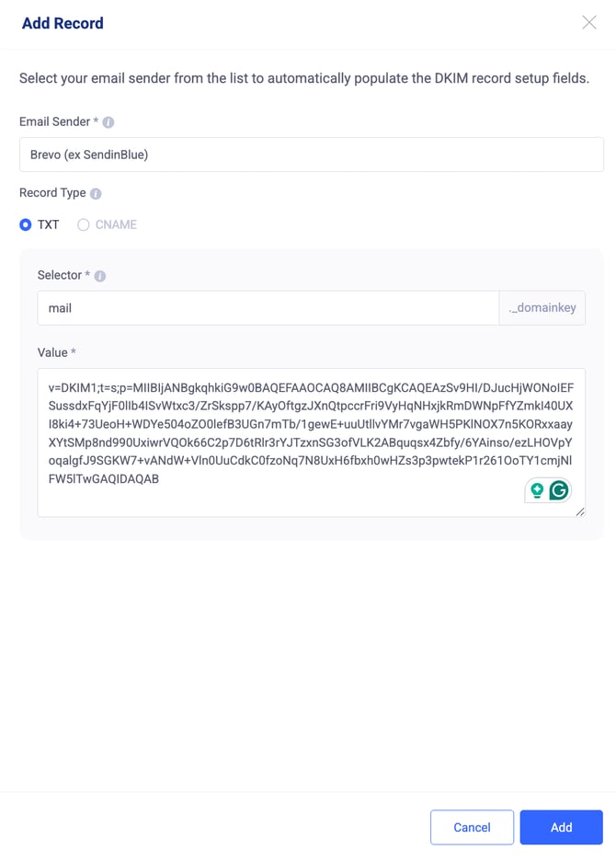The height and width of the screenshot is (861, 616).
Task: Click the ._domainkey suffix box
Action: click(542, 308)
